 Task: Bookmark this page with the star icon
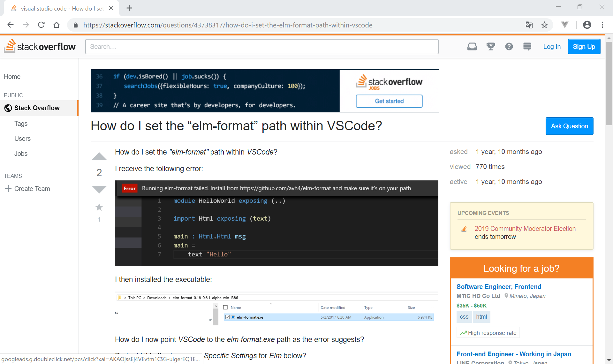tap(545, 25)
